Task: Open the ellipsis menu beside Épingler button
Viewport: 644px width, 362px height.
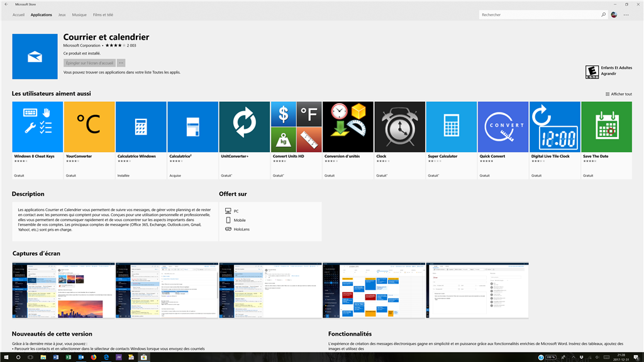Action: (121, 63)
